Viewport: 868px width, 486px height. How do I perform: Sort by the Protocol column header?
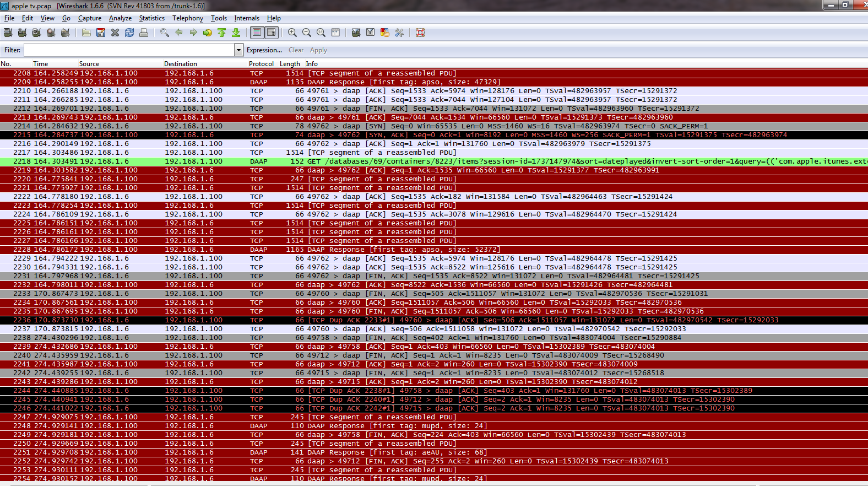[261, 64]
